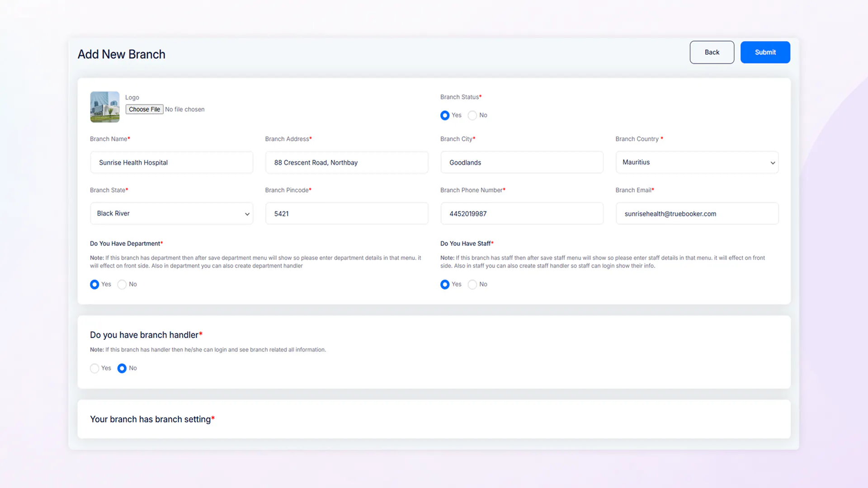Click the department note paragraph
The image size is (868, 488).
coord(255,262)
